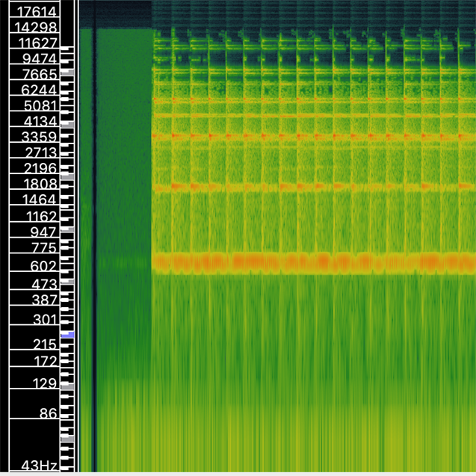Click the blue highlighted piano key
Image resolution: width=476 pixels, height=476 pixels.
[x=67, y=335]
